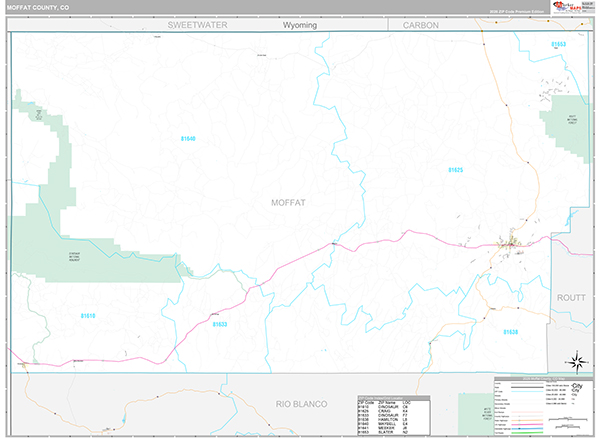Click the MOFFAT county name label
The image size is (600, 438).
tap(288, 202)
